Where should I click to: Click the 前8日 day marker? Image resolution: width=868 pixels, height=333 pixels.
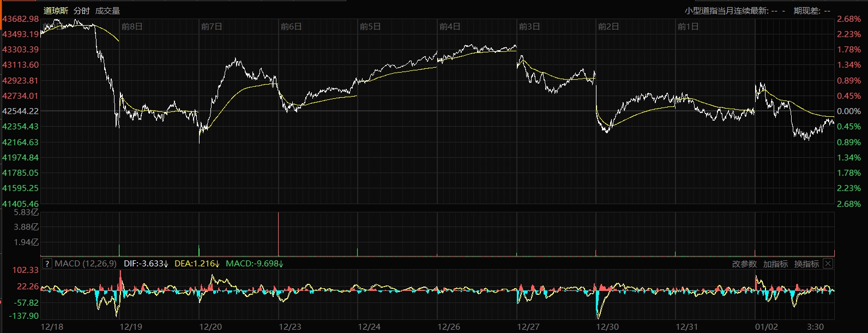132,26
